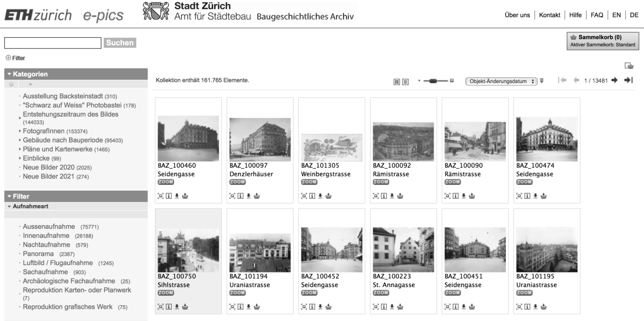
Task: Reverse the sort order with the sort direction icon
Action: [541, 80]
